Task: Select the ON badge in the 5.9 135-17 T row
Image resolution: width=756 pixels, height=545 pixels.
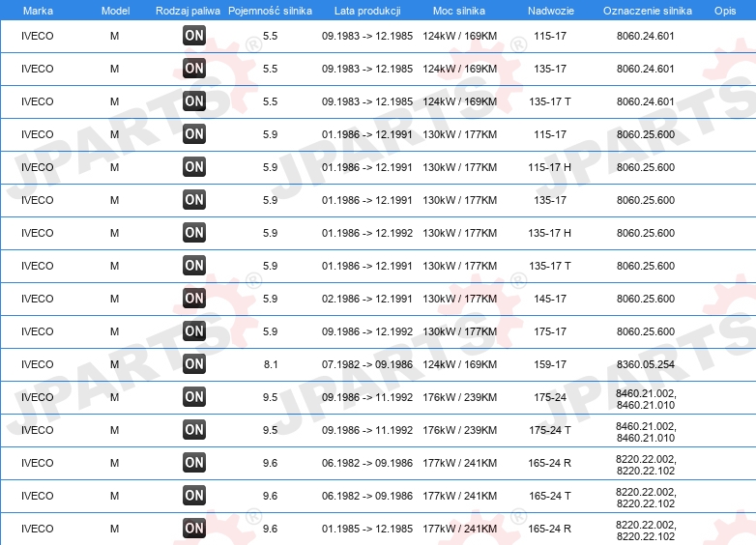Action: click(x=194, y=265)
